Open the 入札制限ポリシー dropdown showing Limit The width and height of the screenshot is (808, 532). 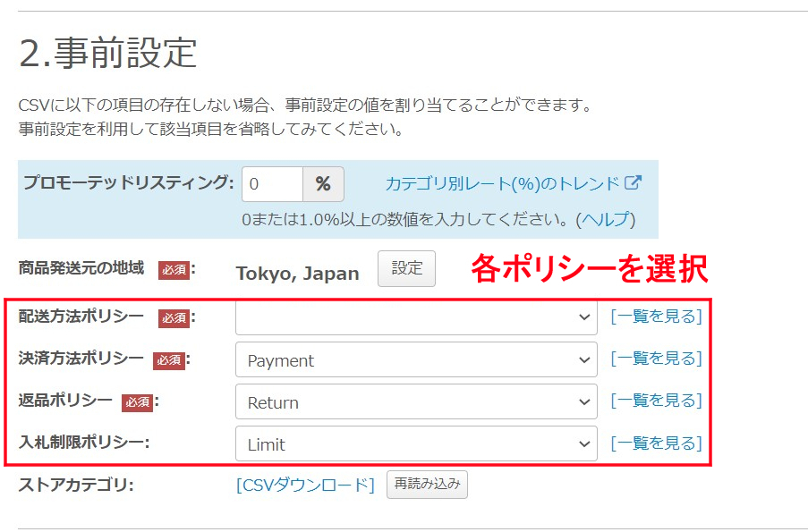pyautogui.click(x=416, y=443)
